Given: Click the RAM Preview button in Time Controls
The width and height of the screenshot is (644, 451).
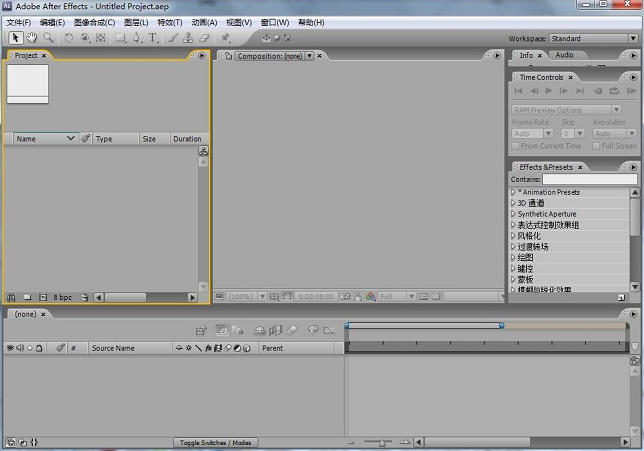Looking at the screenshot, I should 631,91.
